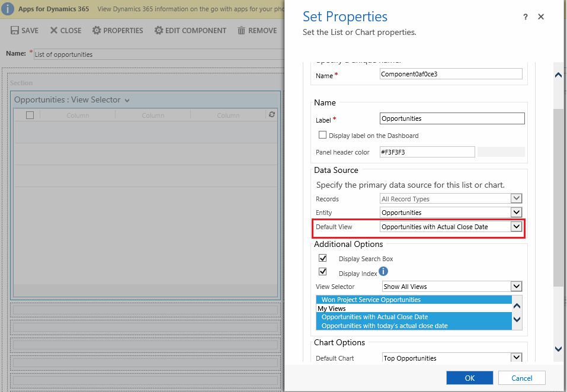Click the CLOSE toolbar command

pos(66,30)
